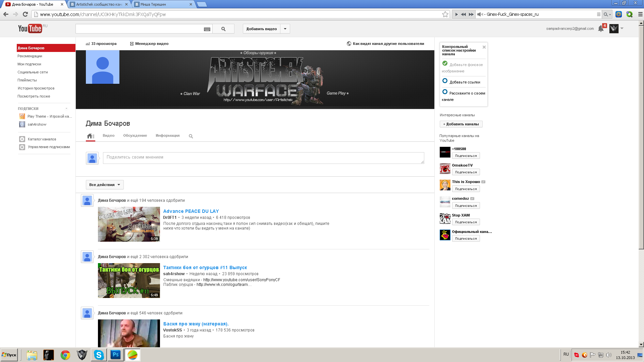The width and height of the screenshot is (644, 362).
Task: Click the YouTube search input field
Action: (139, 29)
